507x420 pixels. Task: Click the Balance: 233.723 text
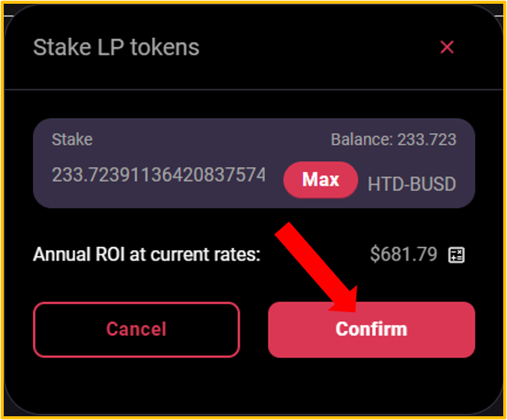[393, 140]
